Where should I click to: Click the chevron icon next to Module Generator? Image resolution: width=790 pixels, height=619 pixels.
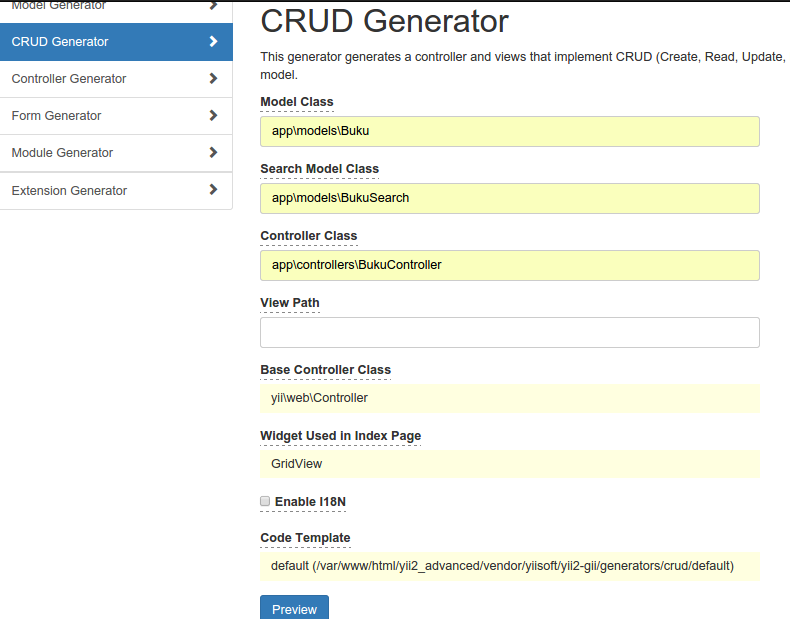point(213,152)
